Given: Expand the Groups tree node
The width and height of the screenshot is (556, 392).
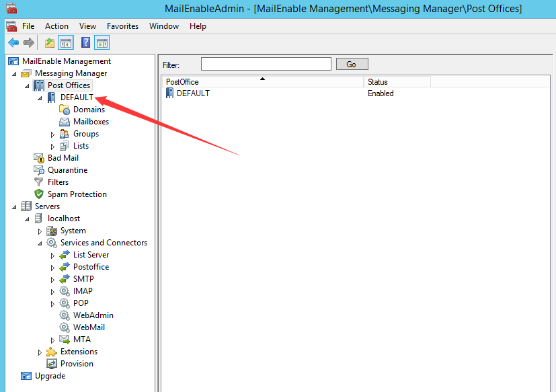Looking at the screenshot, I should point(52,134).
